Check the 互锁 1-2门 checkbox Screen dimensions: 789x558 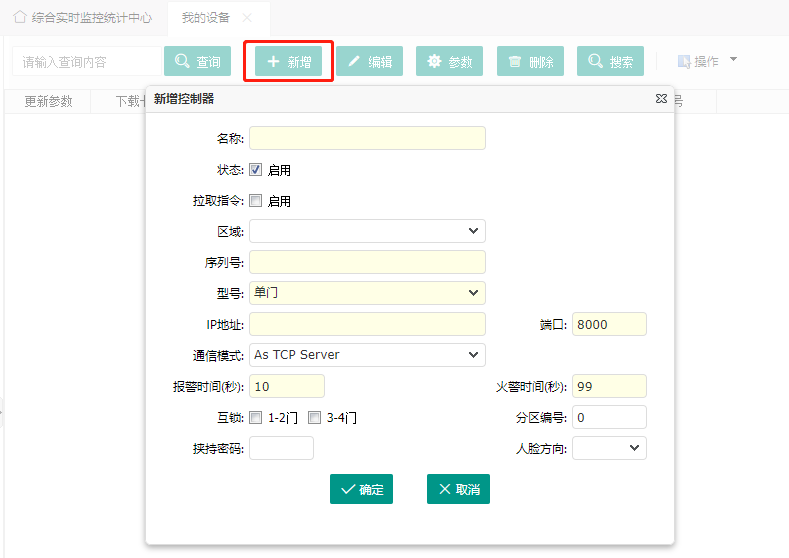click(x=256, y=418)
